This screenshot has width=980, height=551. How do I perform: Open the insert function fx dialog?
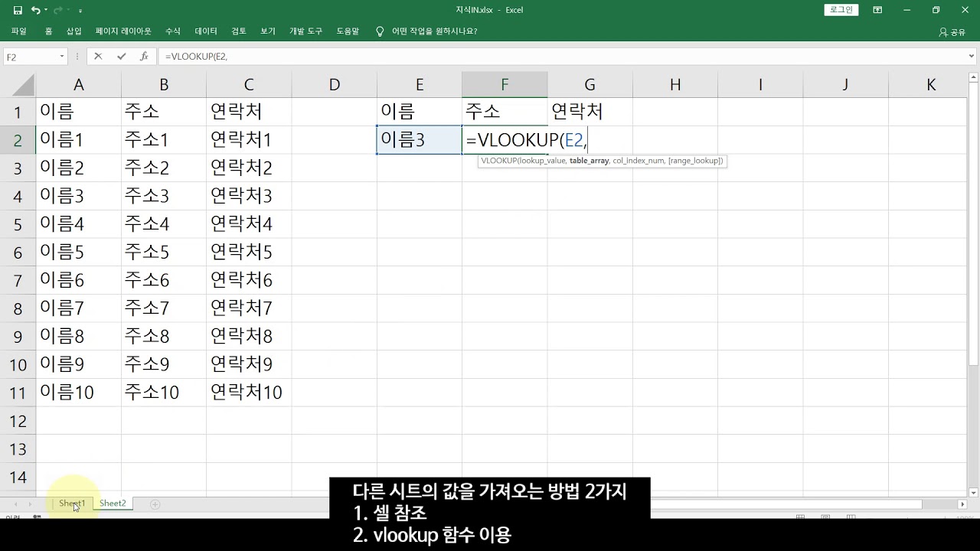tap(144, 57)
